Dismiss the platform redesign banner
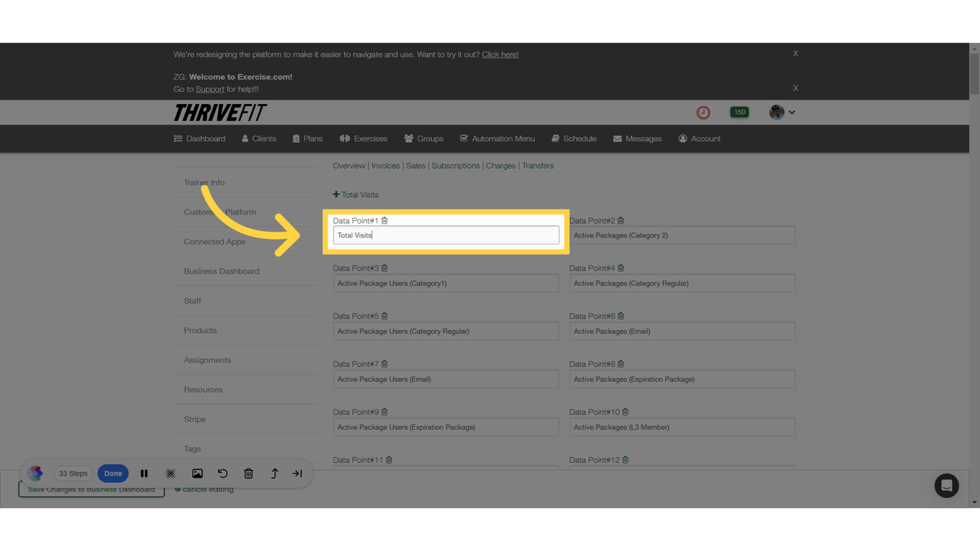The width and height of the screenshot is (980, 551). [796, 54]
